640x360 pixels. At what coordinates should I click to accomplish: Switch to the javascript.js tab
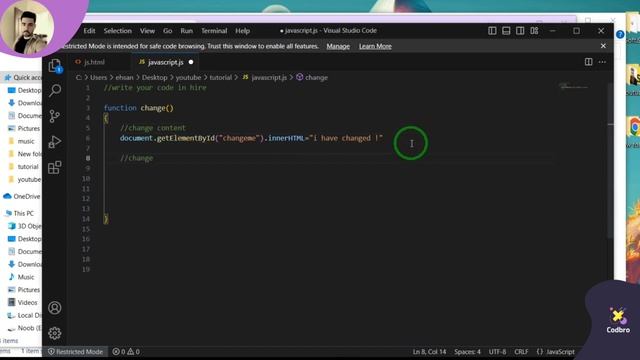click(165, 62)
